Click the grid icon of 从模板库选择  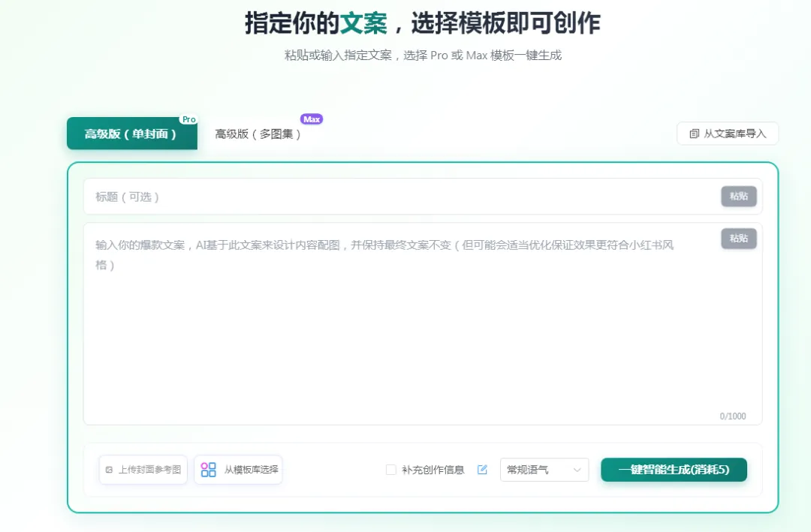tap(209, 470)
